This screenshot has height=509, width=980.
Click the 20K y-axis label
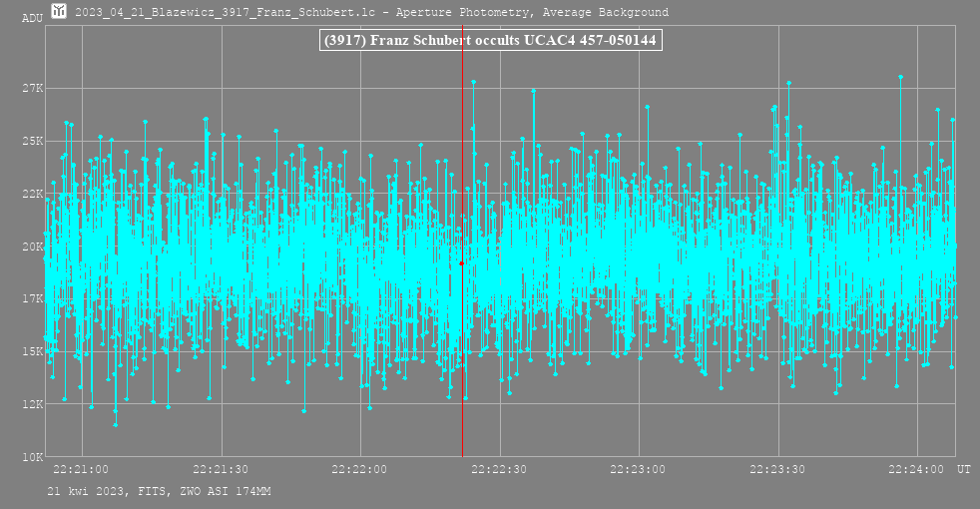click(33, 247)
